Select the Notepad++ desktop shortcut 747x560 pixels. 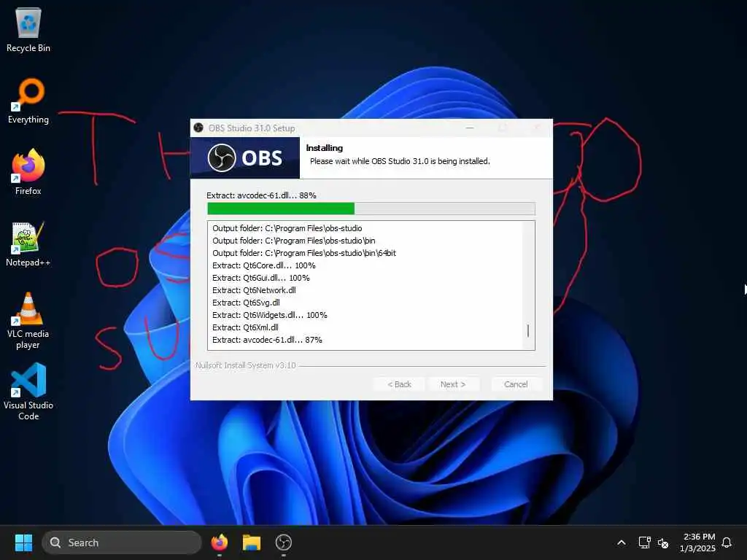[28, 244]
